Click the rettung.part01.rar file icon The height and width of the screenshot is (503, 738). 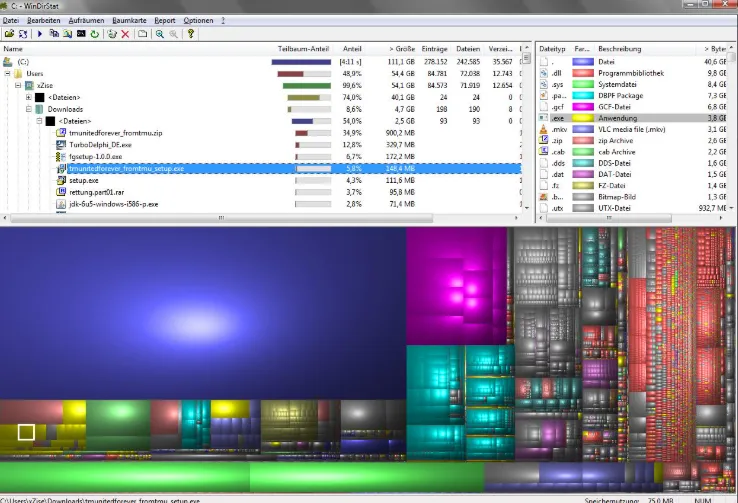click(61, 192)
